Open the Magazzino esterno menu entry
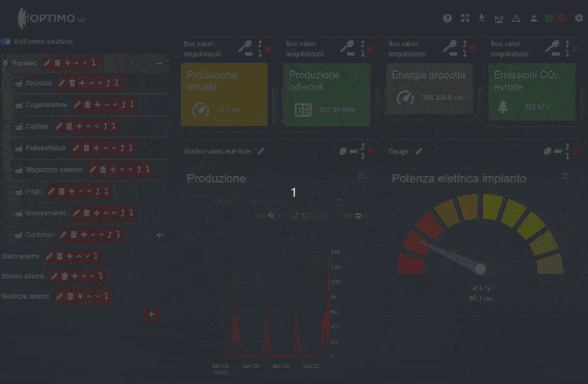Image resolution: width=588 pixels, height=384 pixels. [54, 170]
